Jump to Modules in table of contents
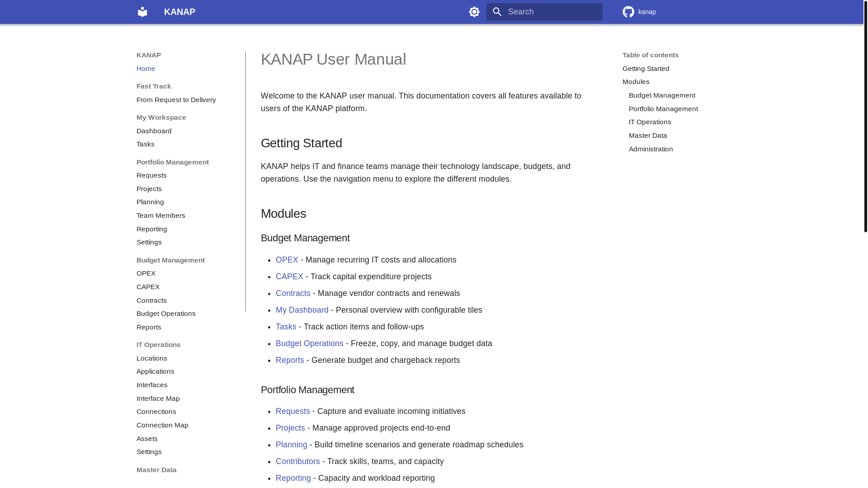868x488 pixels. (x=636, y=82)
